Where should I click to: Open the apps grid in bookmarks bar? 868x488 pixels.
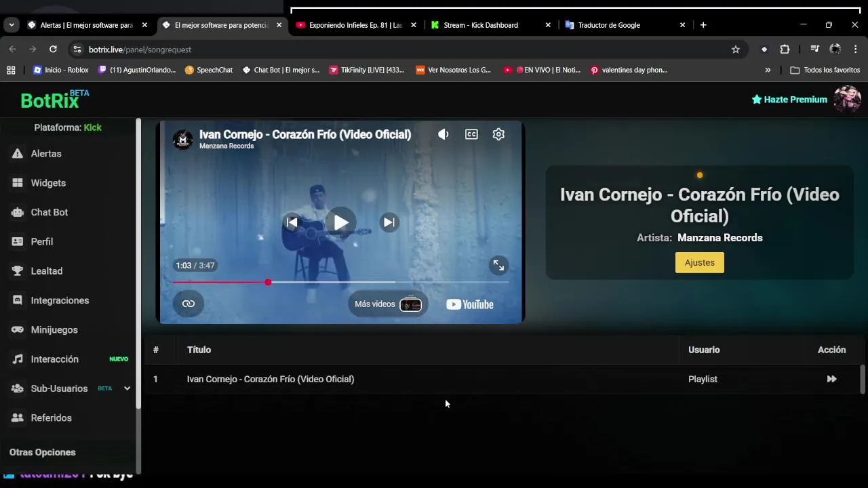point(11,70)
